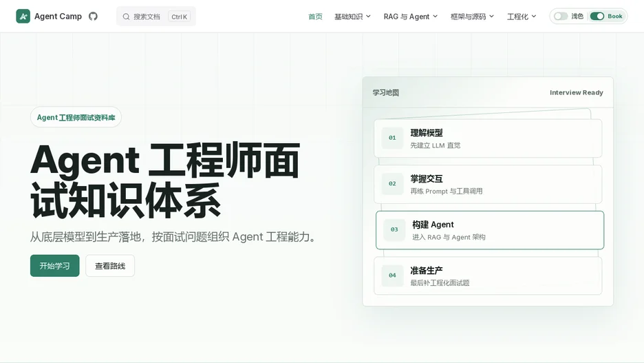
Task: Expand the 框架与源码 dropdown menu
Action: pyautogui.click(x=472, y=17)
